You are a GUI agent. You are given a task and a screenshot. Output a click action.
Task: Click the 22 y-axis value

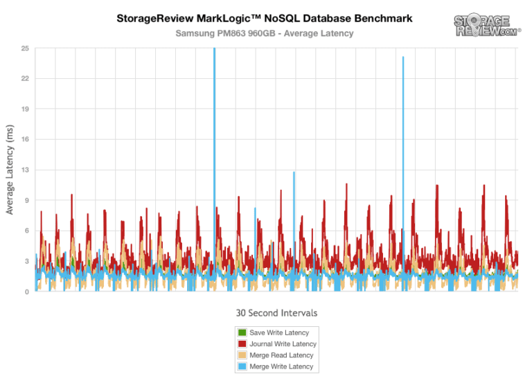point(25,78)
